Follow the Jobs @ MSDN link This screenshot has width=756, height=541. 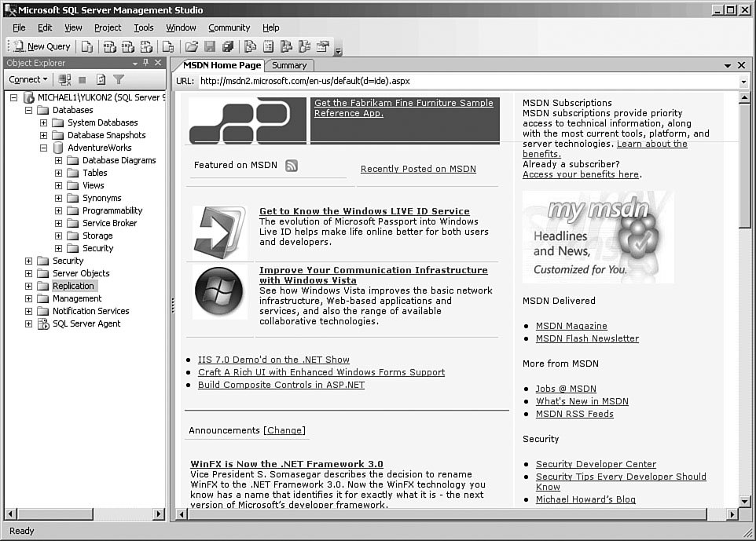click(566, 389)
